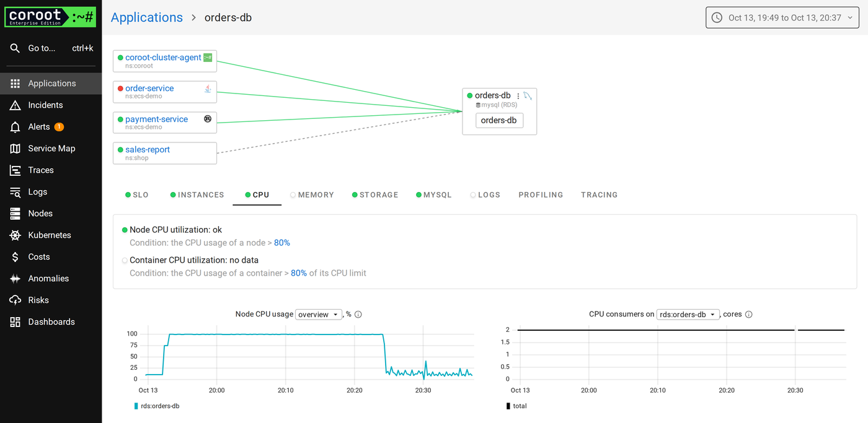Open the rds:orders-db consumers dropdown

[x=688, y=315]
